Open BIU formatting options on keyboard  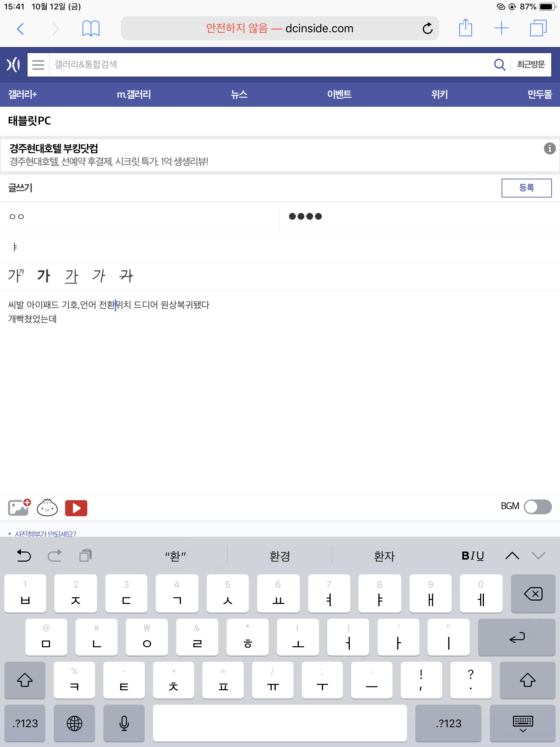(x=472, y=556)
